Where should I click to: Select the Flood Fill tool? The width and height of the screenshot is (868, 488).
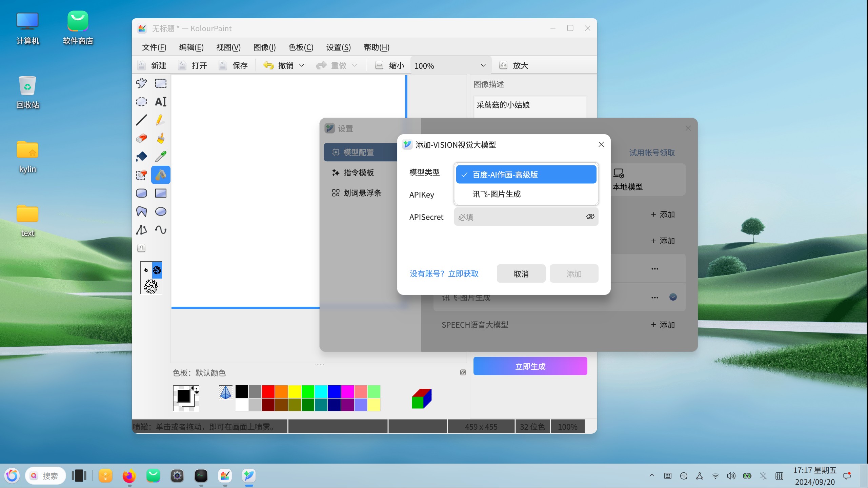click(141, 157)
